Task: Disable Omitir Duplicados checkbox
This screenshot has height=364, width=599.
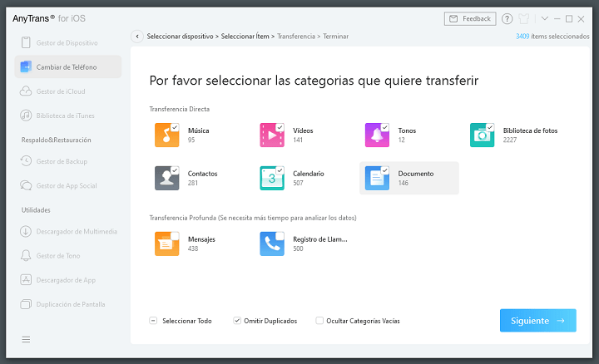Action: pyautogui.click(x=237, y=321)
